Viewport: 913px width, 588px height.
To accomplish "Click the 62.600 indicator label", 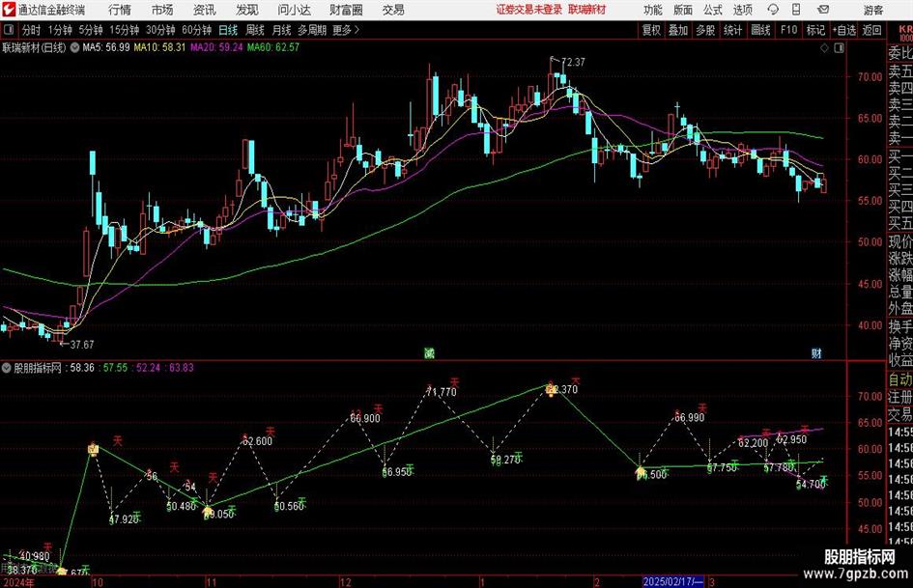I will click(x=257, y=441).
